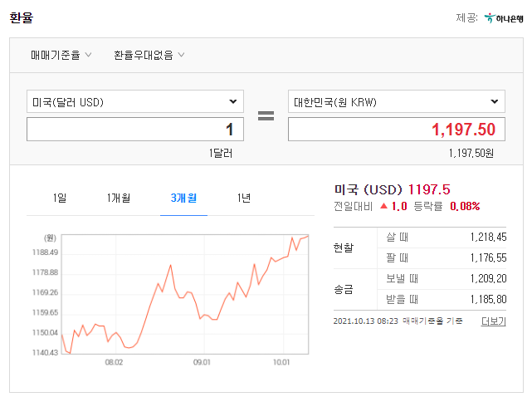
Task: Click the 등락률 0.08% value
Action: pyautogui.click(x=465, y=206)
